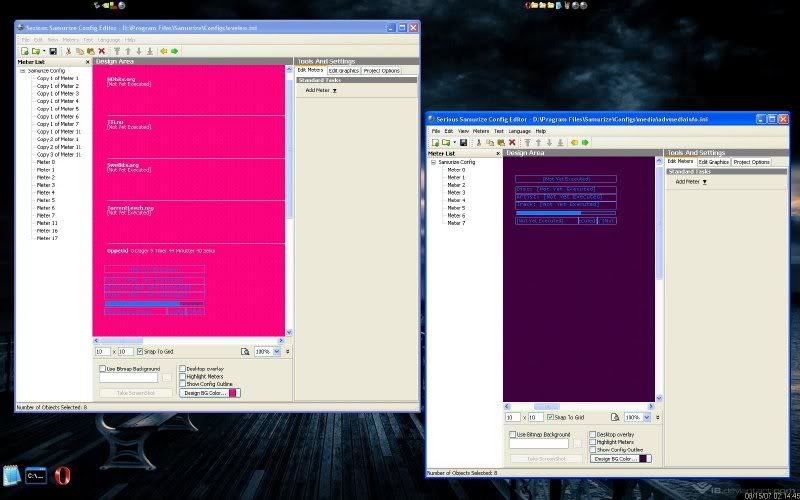Click red X delete icon in right window

point(512,142)
